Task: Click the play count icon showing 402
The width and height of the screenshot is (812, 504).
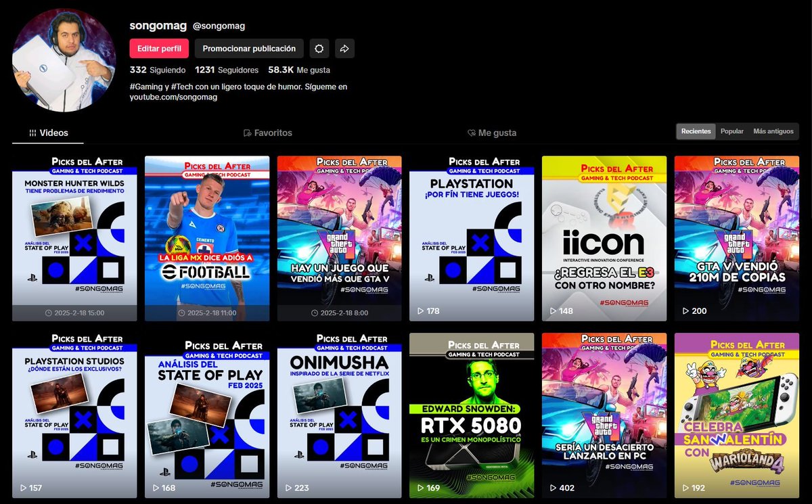Action: pos(553,488)
